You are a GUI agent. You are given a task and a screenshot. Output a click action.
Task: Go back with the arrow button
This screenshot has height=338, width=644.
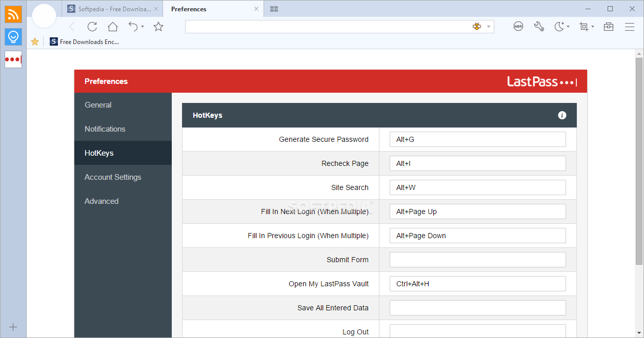(72, 27)
